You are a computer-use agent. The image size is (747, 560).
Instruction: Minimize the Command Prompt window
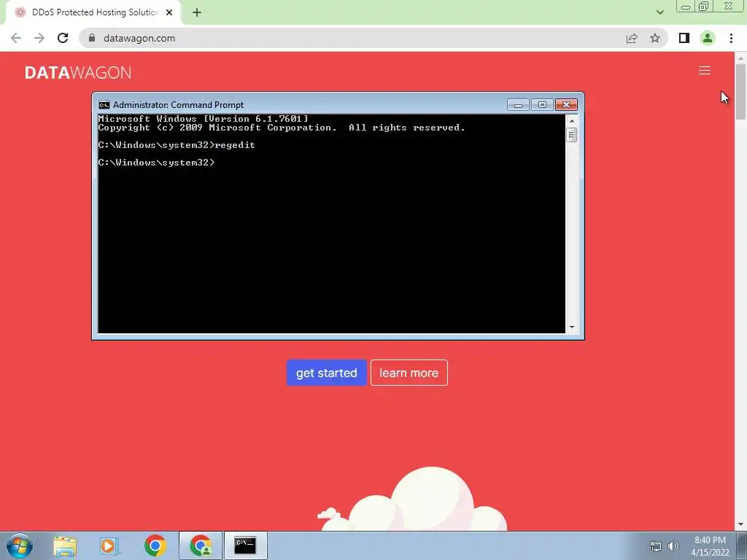tap(519, 105)
